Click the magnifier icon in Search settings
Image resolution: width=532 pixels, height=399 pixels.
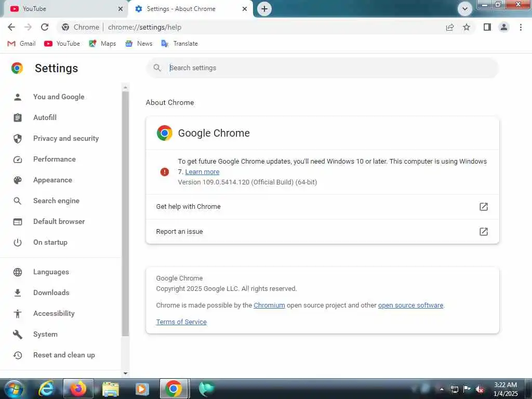click(157, 68)
